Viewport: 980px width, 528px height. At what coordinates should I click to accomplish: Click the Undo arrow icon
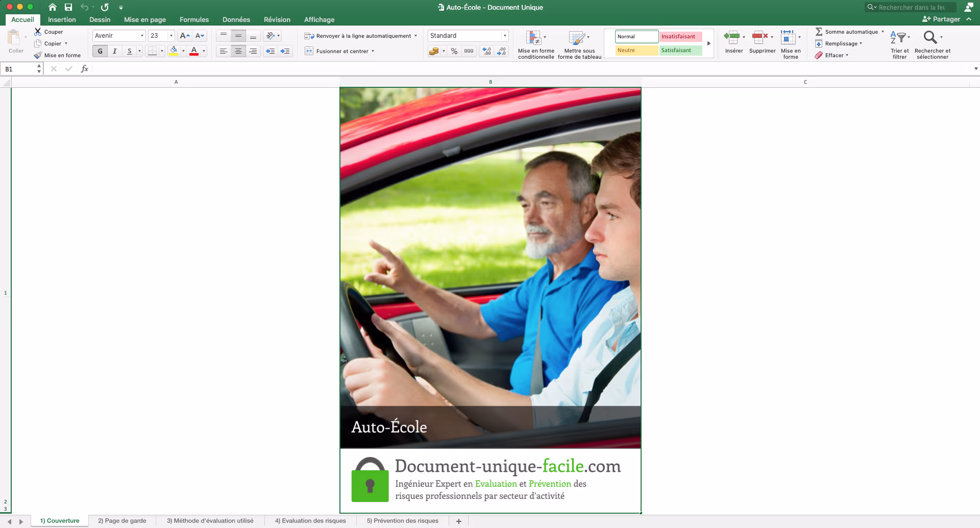pyautogui.click(x=85, y=7)
